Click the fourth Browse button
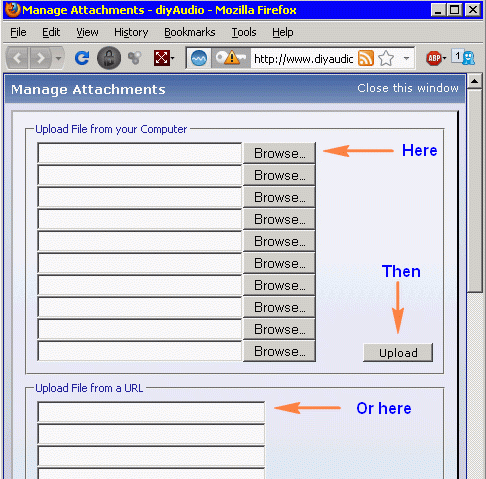The height and width of the screenshot is (479, 486). click(279, 219)
